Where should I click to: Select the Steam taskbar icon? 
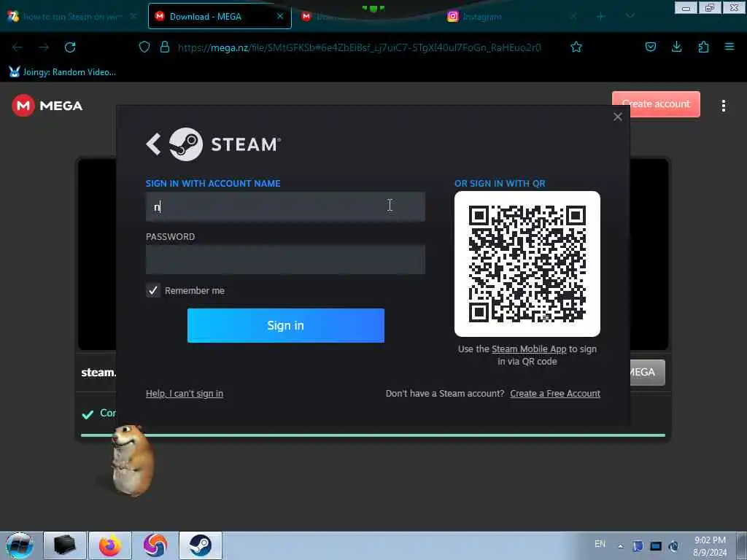click(x=201, y=545)
